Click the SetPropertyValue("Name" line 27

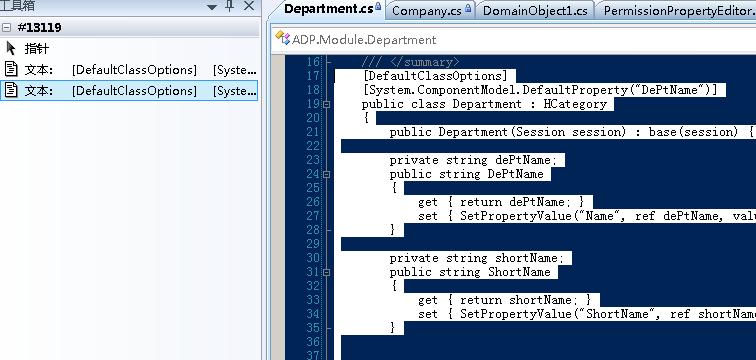click(x=587, y=216)
